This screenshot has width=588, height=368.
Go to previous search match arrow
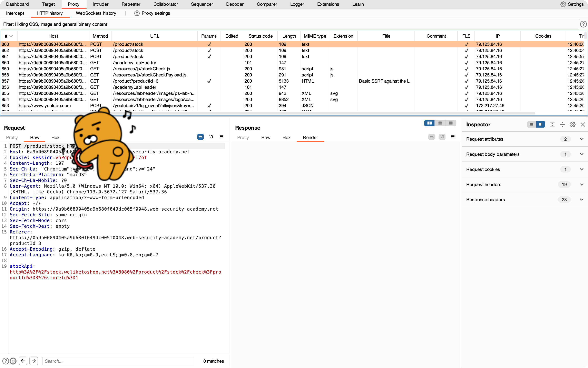click(x=23, y=361)
